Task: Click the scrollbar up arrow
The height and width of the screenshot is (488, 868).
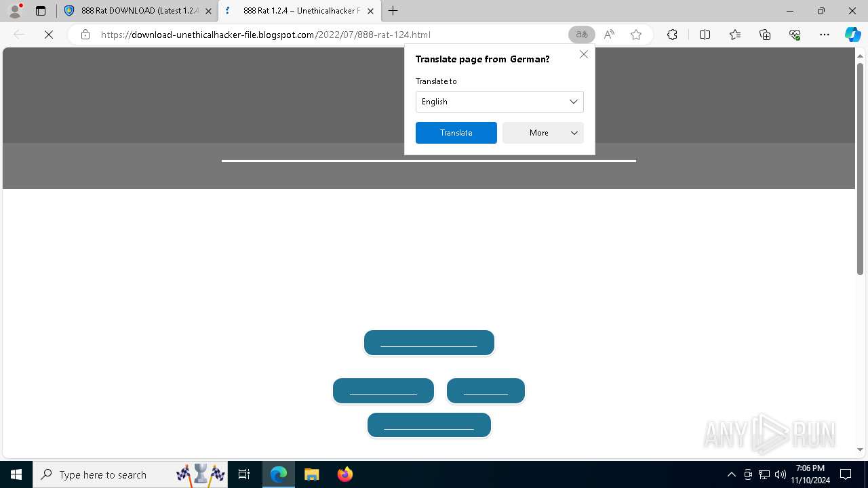Action: pos(860,55)
